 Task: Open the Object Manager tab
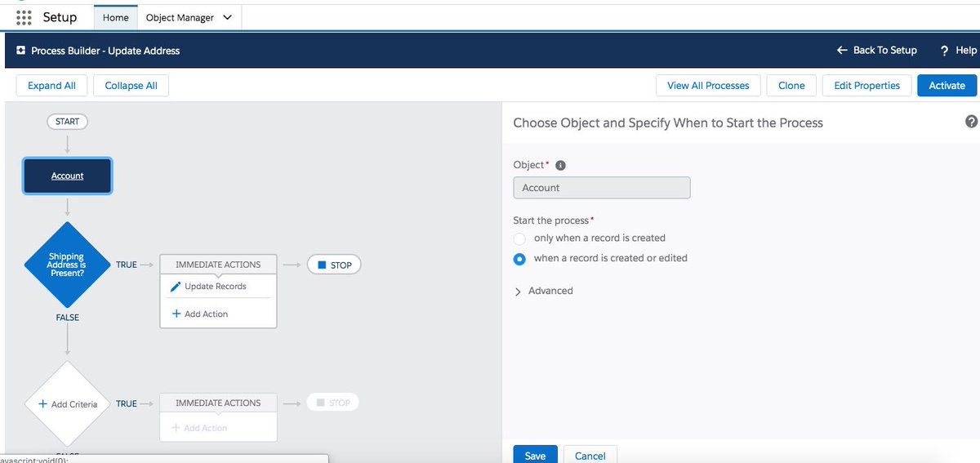pyautogui.click(x=180, y=17)
